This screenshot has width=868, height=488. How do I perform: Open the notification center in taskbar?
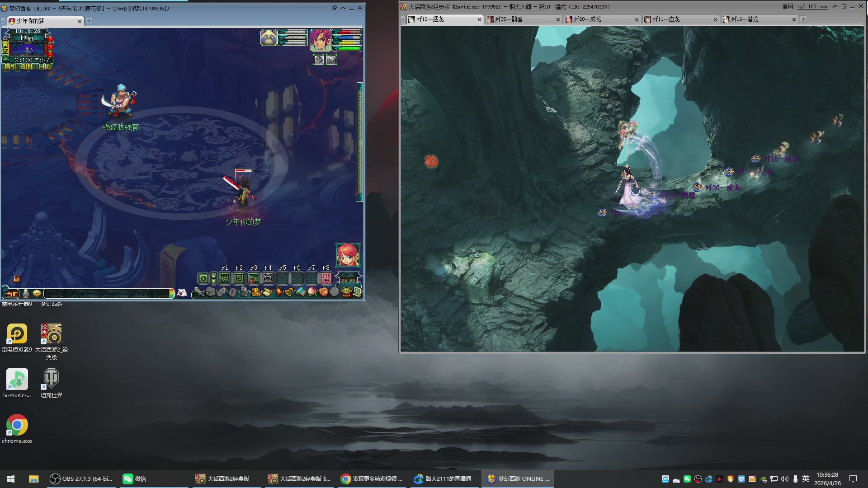853,479
